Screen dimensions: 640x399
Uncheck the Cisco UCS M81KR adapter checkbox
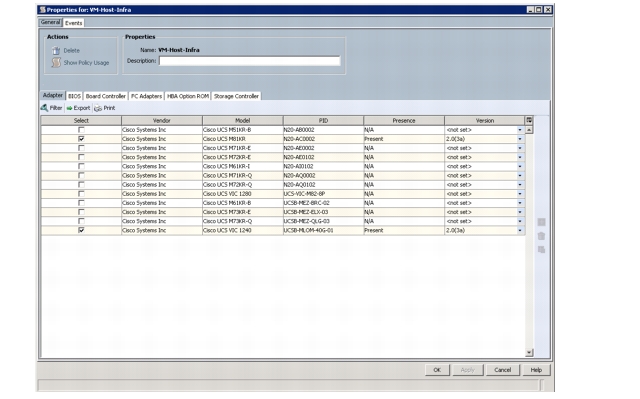[x=81, y=139]
